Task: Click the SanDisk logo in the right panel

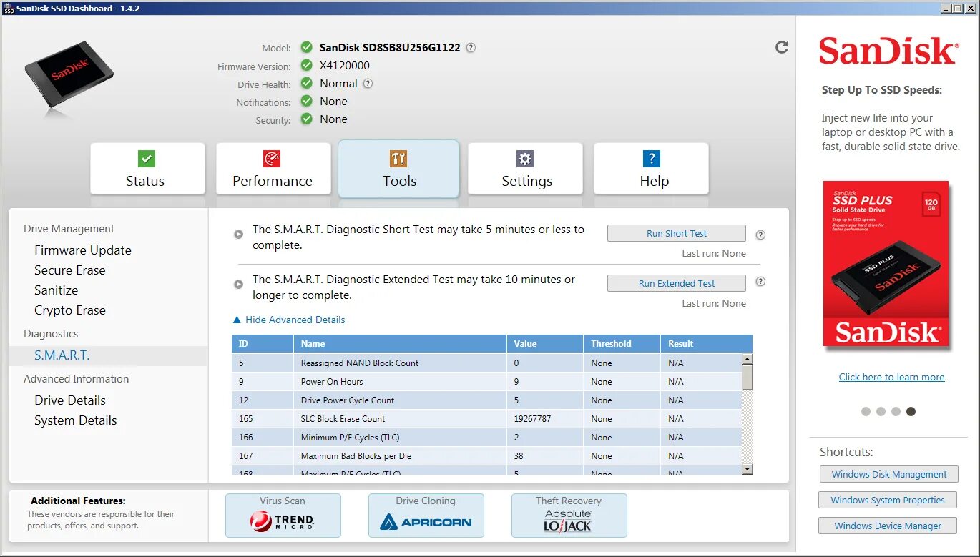Action: 888,51
